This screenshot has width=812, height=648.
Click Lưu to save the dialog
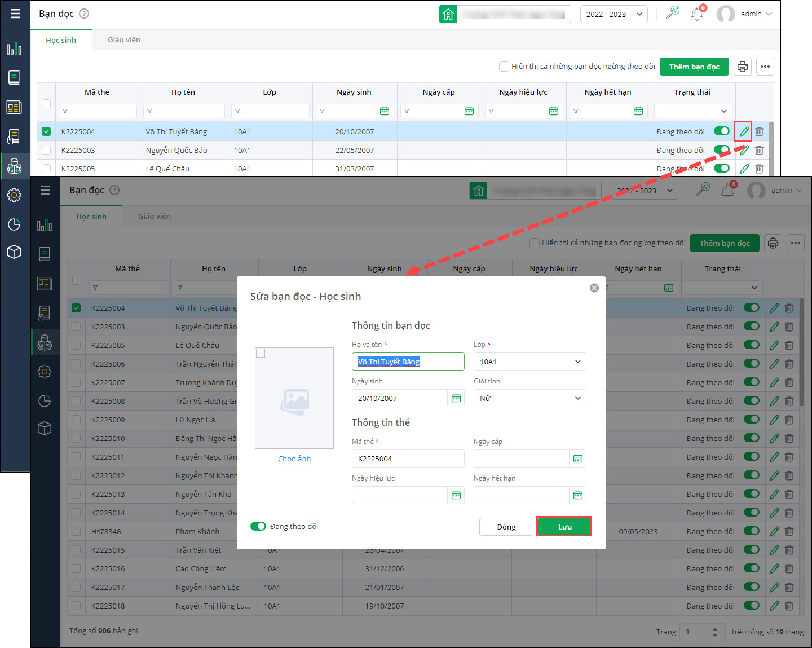564,527
